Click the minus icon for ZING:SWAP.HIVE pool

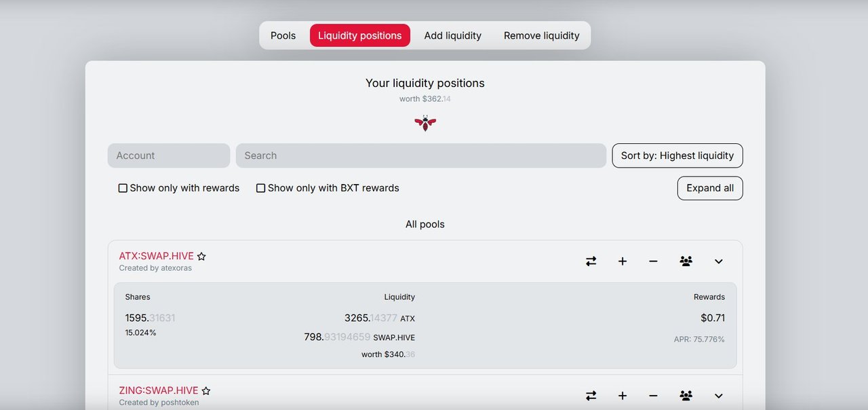click(653, 396)
